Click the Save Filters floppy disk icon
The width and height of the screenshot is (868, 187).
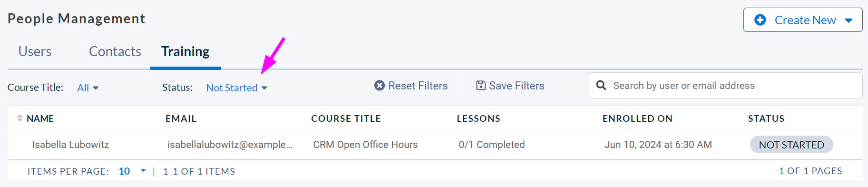[x=481, y=86]
